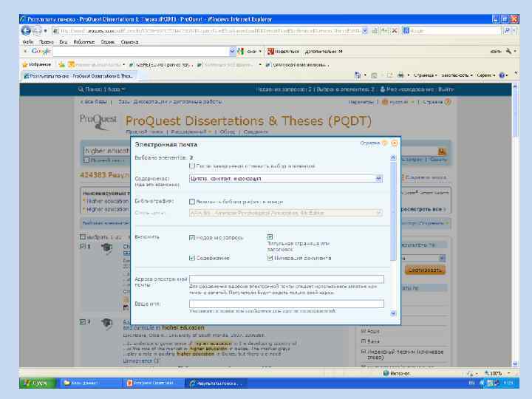Open the Page menu dropdown in IE toolbar
Screen dimensions: 532x399
(x=426, y=75)
